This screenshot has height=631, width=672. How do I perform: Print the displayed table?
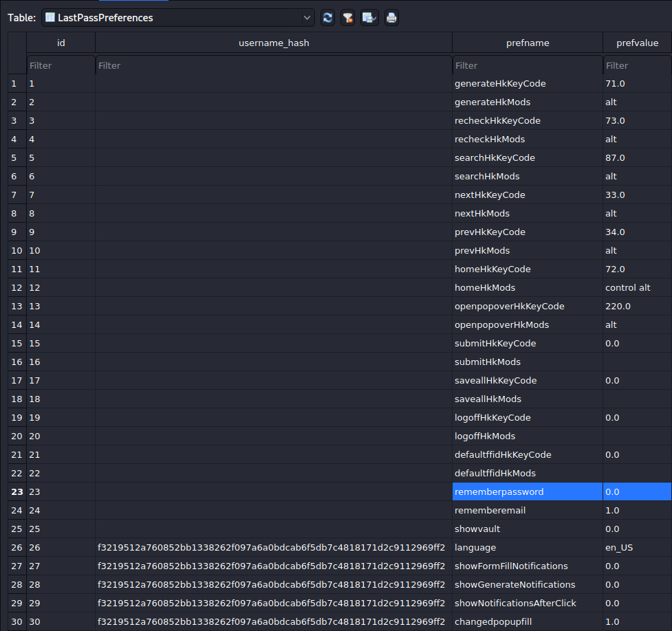(x=391, y=17)
